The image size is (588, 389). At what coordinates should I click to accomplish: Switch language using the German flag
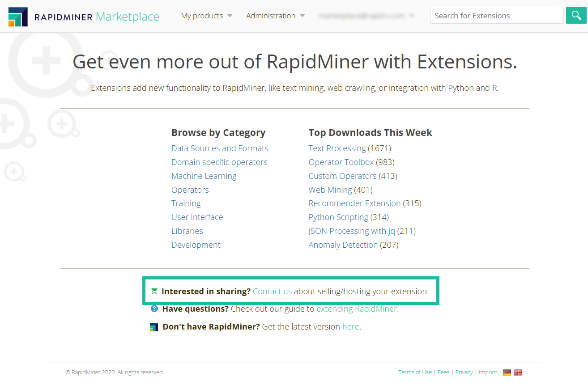click(507, 372)
